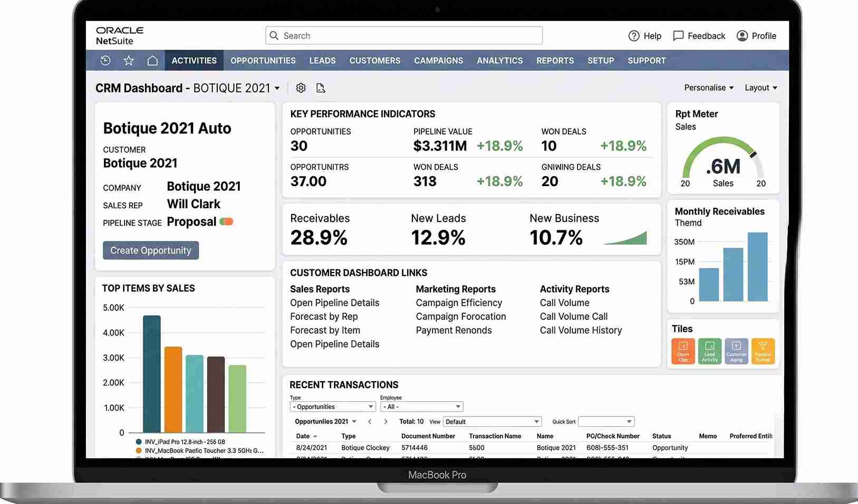Expand the Opportunities 2021 period dropdown
Viewport: 858px width, 504px height.
point(354,422)
